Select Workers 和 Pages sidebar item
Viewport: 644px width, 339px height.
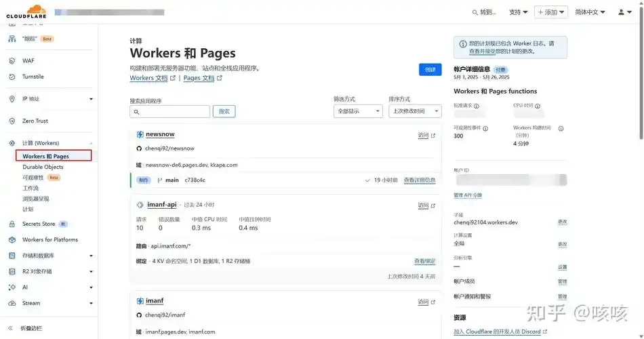[54, 156]
